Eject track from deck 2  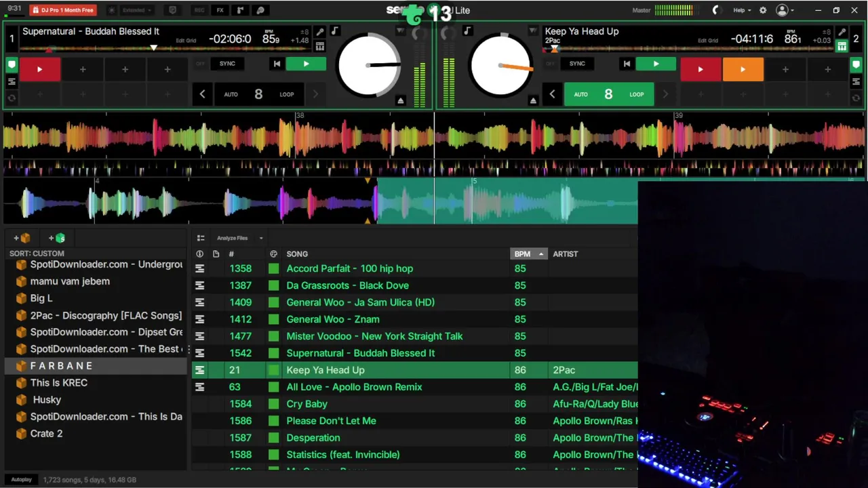point(533,101)
